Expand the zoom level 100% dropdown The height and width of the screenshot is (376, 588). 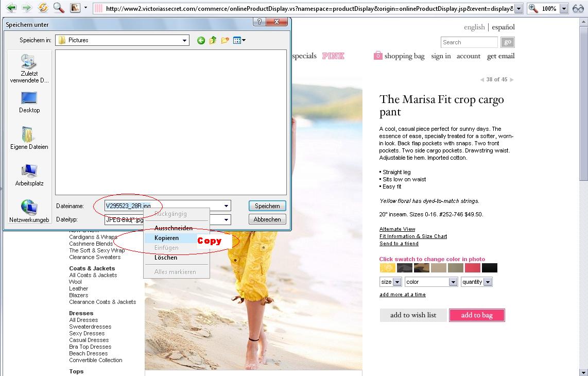[x=564, y=9]
